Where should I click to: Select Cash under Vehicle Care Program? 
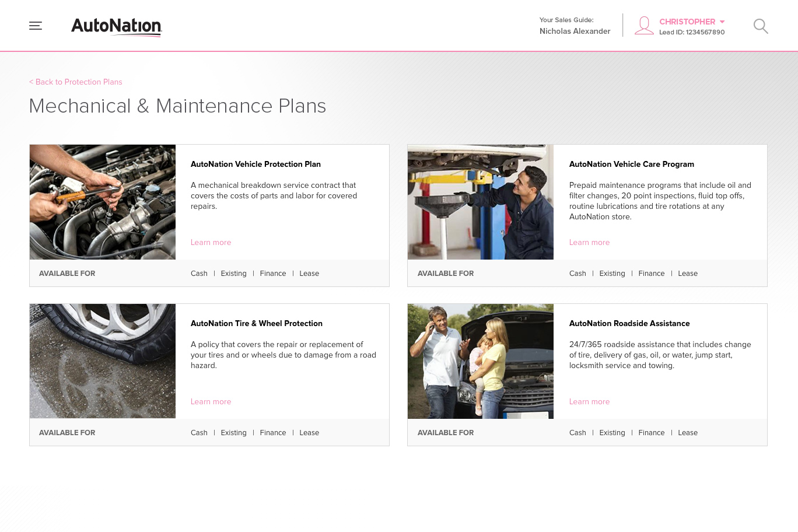tap(577, 273)
